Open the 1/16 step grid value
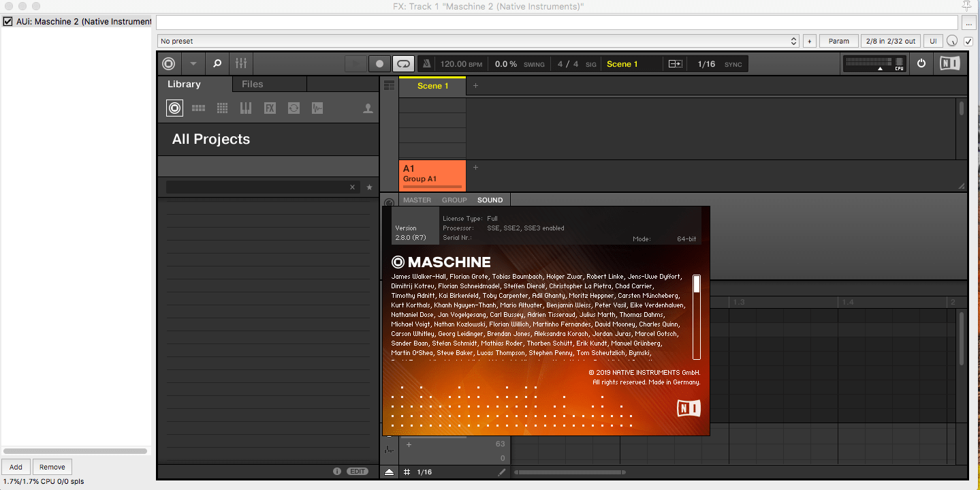 pyautogui.click(x=424, y=472)
